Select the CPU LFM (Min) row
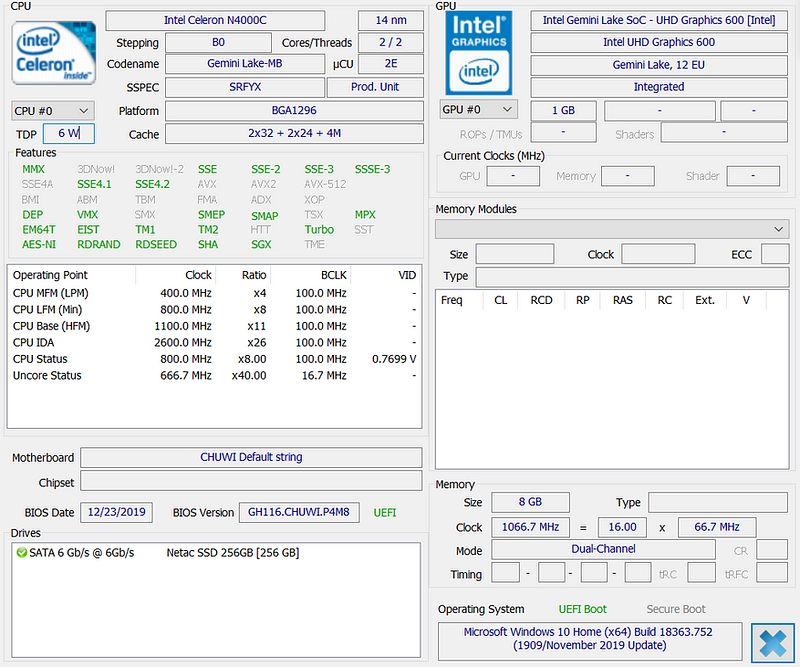Image resolution: width=800 pixels, height=667 pixels. point(214,310)
